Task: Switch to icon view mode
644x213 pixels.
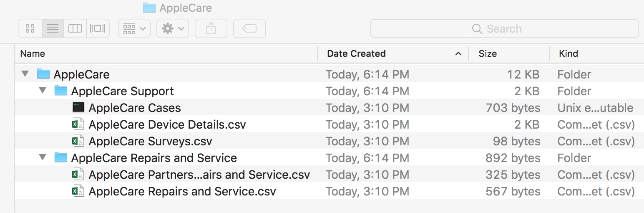Action: pos(30,28)
